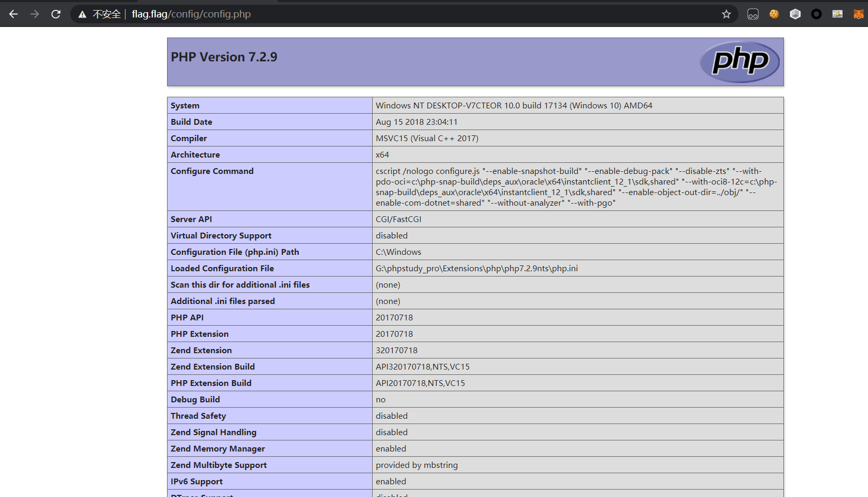868x497 pixels.
Task: Open the MetaMask fox extension
Action: (x=858, y=14)
